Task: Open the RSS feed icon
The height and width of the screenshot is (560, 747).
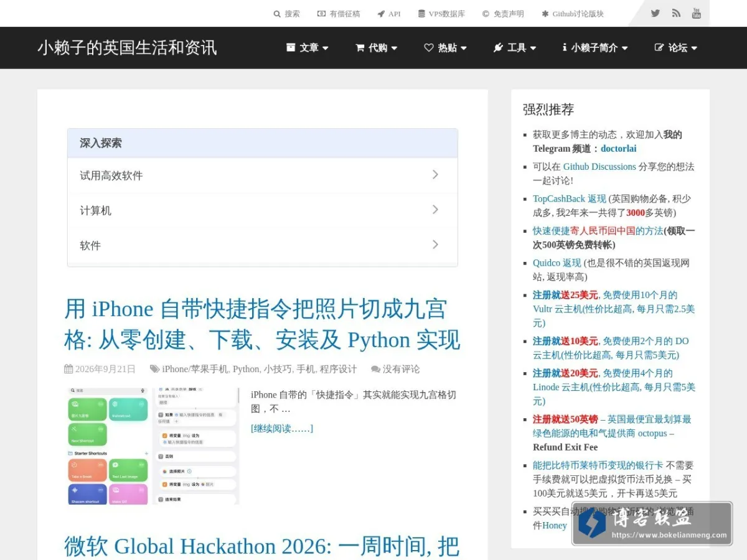Action: pos(676,13)
